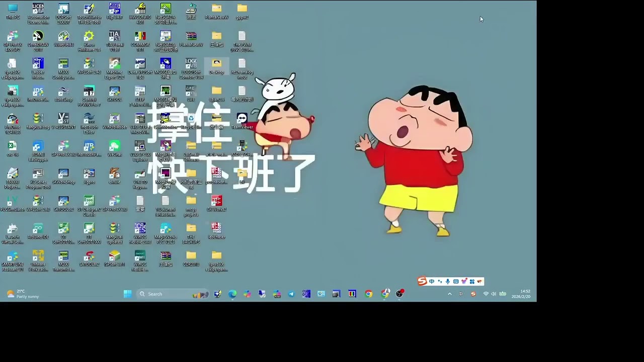The image size is (644, 362).
Task: Open SMART LINE Assistant V1
Action: coord(13,261)
